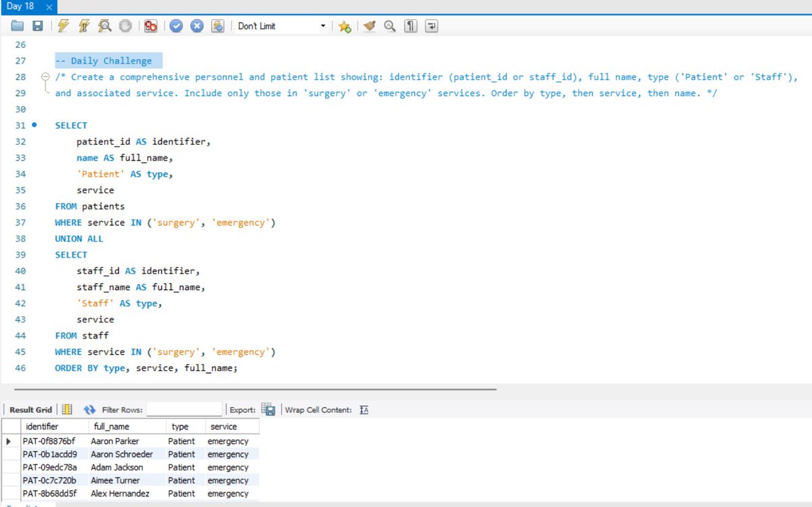Collapse the comment block fold marker at line 28

point(45,77)
